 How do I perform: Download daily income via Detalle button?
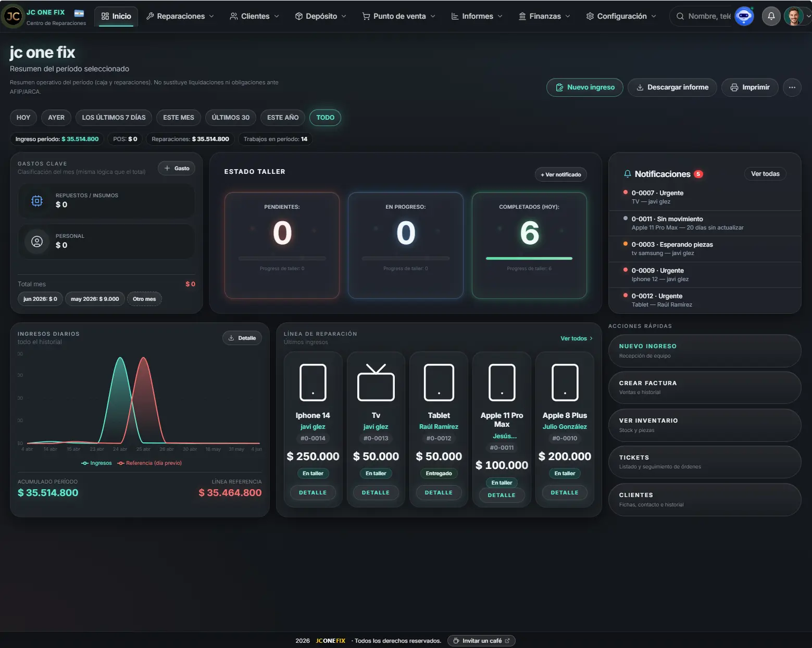click(242, 338)
